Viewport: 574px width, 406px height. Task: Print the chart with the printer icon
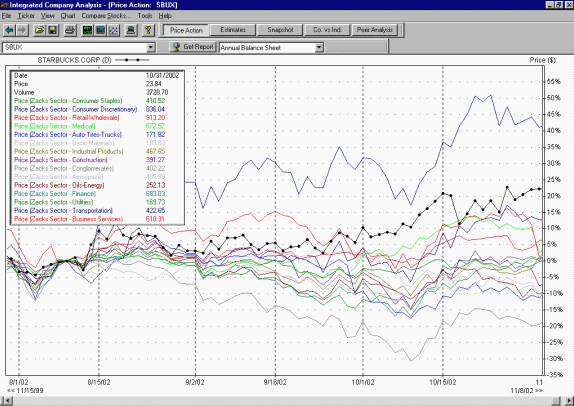pyautogui.click(x=70, y=30)
